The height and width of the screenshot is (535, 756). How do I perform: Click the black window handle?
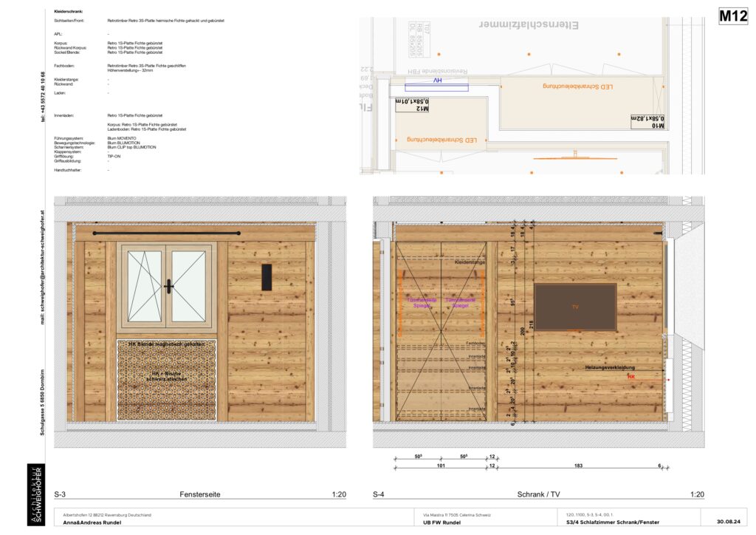[168, 286]
